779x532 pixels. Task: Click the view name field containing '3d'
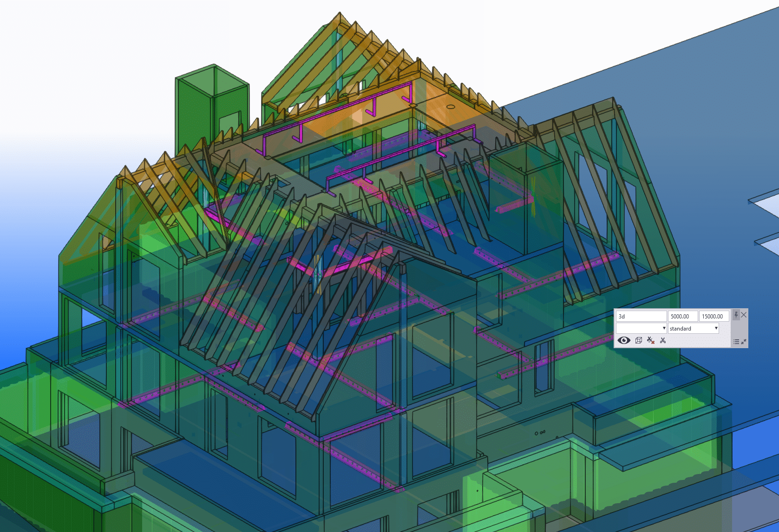point(641,317)
